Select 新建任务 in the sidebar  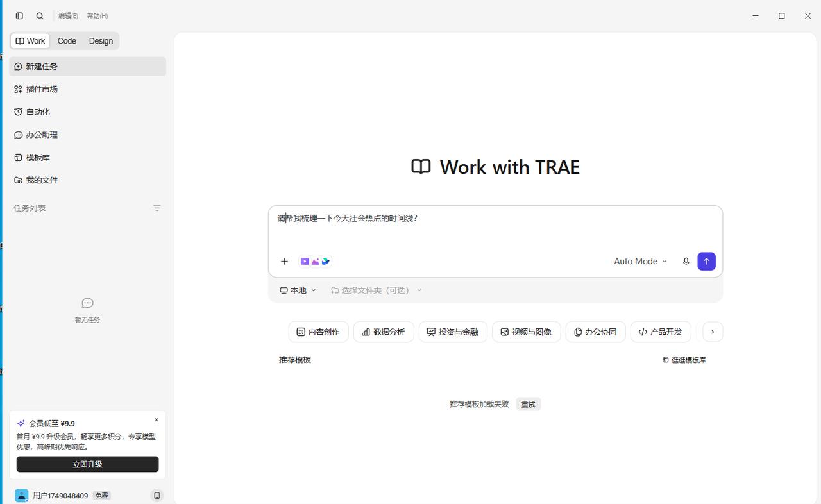[x=87, y=67]
